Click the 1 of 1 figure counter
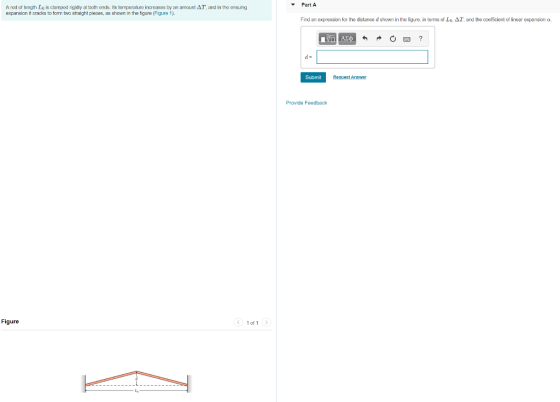Viewport: 560px width, 402px height. 252,323
